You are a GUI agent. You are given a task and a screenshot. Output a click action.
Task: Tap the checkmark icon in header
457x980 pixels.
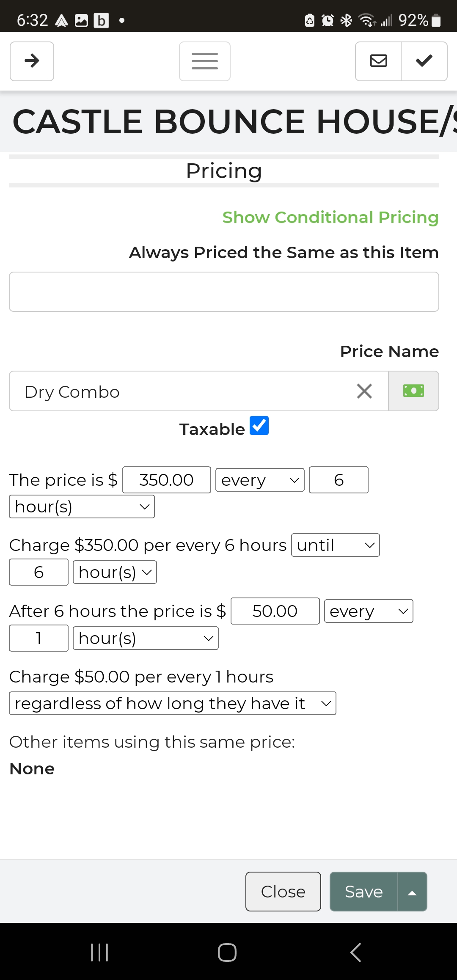click(x=424, y=61)
